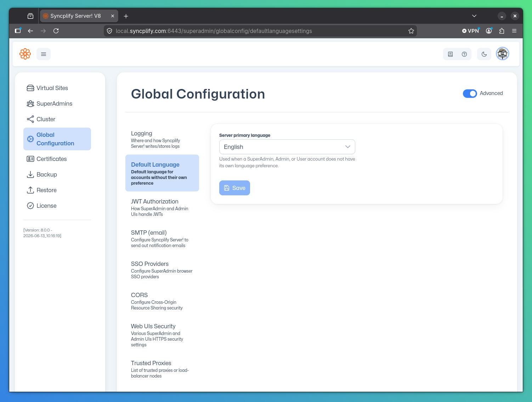Image resolution: width=532 pixels, height=402 pixels.
Task: Switch to dark mode moon icon
Action: pyautogui.click(x=484, y=54)
